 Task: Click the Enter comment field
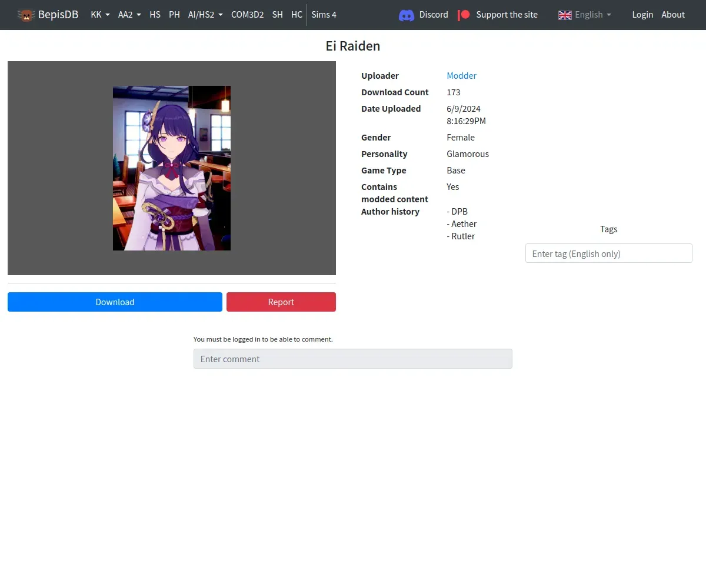pyautogui.click(x=353, y=359)
